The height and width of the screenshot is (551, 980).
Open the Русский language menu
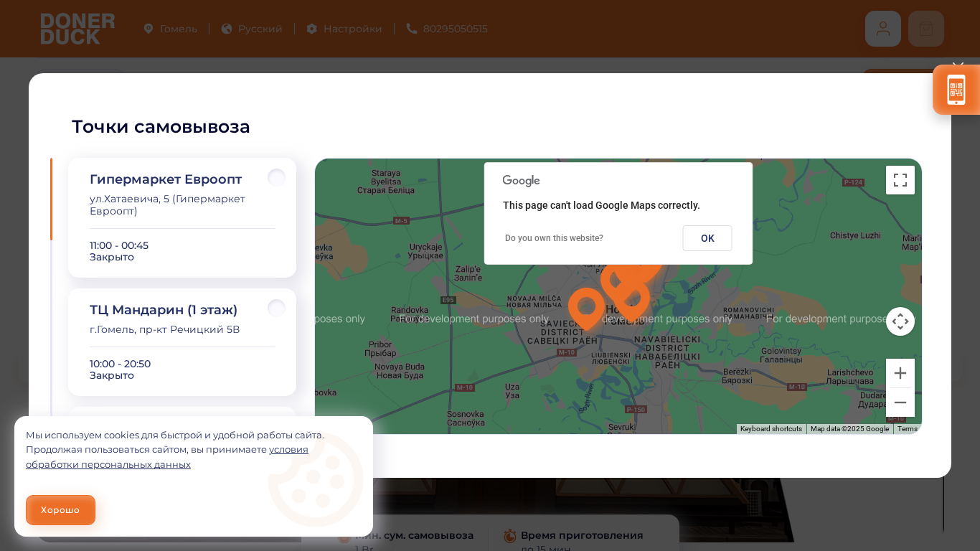coord(252,29)
